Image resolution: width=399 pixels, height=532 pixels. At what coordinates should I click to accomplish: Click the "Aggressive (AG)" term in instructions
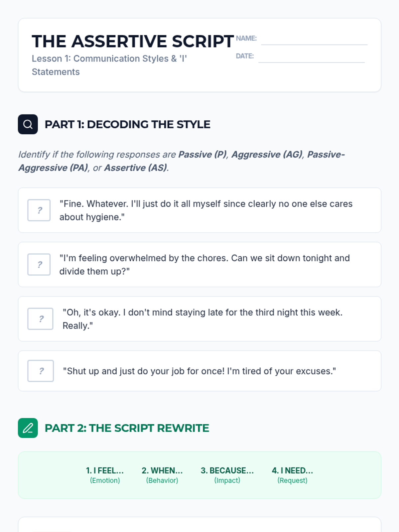[x=267, y=155]
